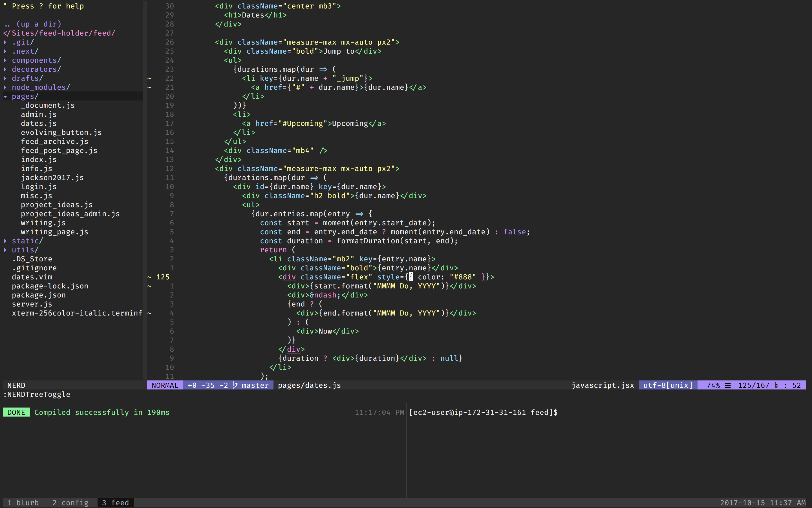Click the git hunk summary +0 ~35 -2

coord(208,385)
